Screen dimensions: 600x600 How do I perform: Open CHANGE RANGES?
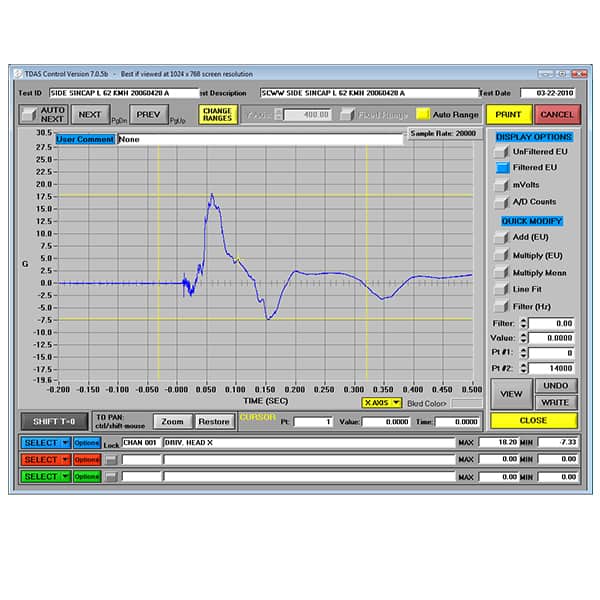tap(218, 114)
